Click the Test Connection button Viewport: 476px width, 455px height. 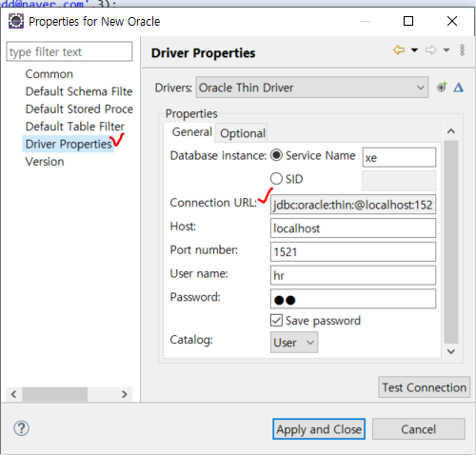pos(424,387)
